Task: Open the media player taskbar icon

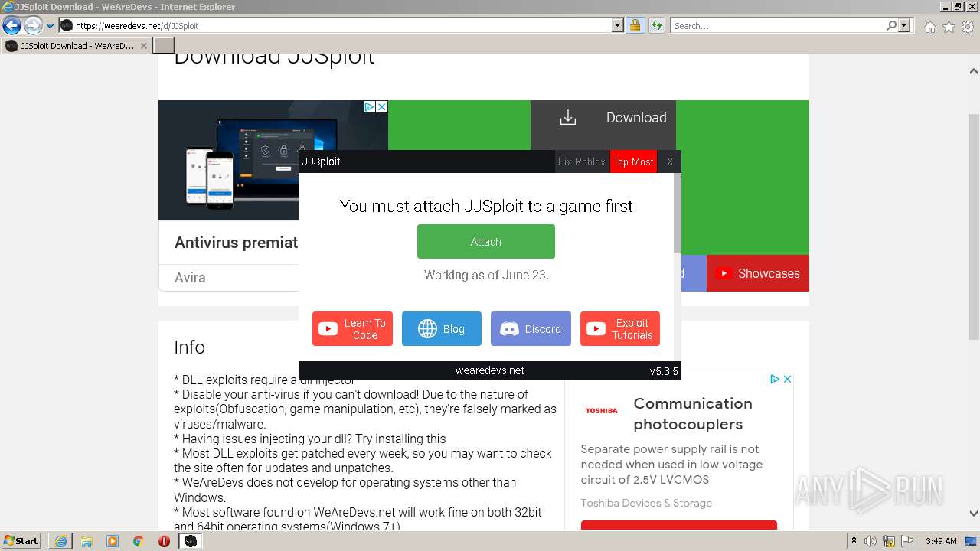Action: (x=113, y=541)
